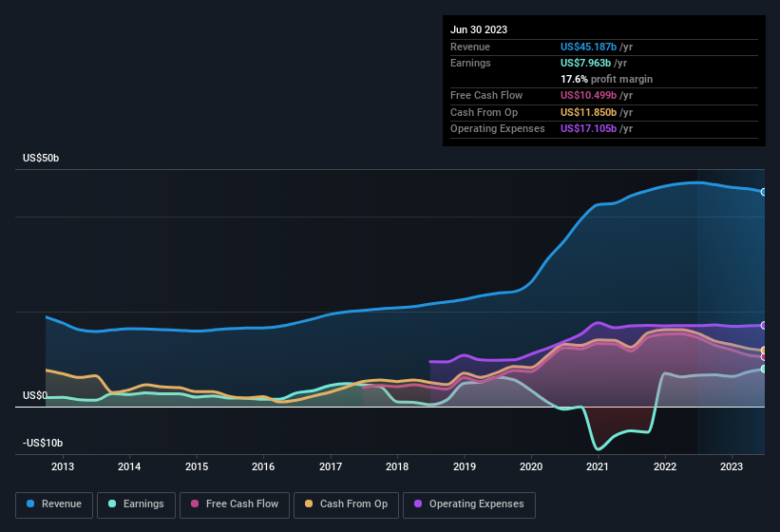Click the Revenue endpoint marker on chart

click(x=764, y=192)
